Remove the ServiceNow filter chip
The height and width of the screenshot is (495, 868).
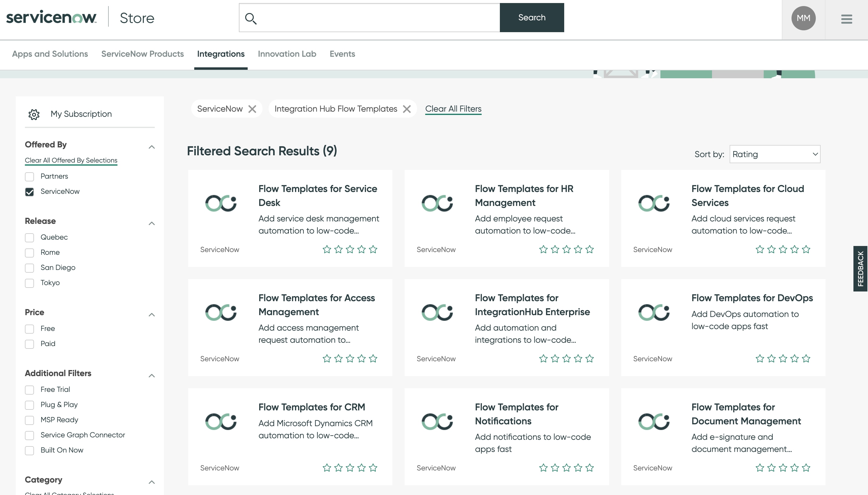click(252, 109)
